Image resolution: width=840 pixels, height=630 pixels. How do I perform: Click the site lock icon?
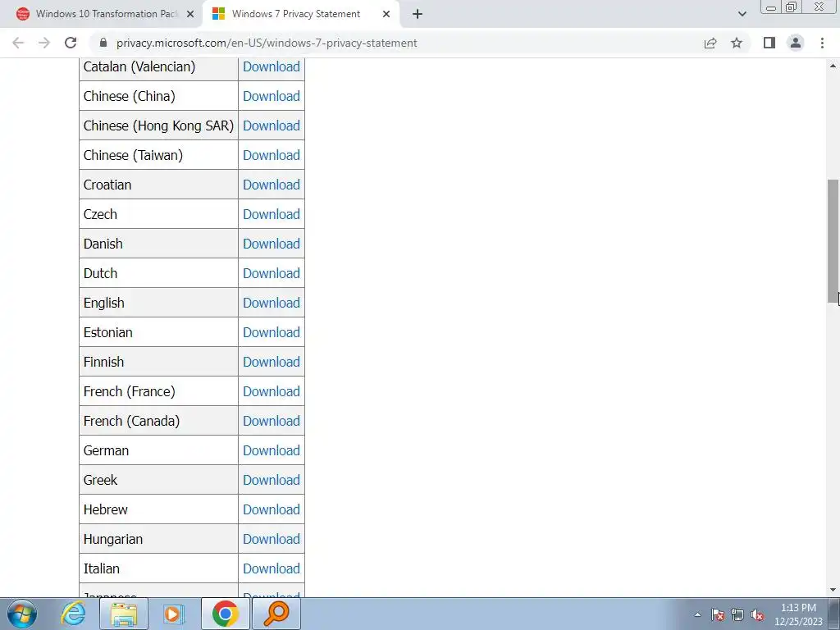tap(103, 43)
